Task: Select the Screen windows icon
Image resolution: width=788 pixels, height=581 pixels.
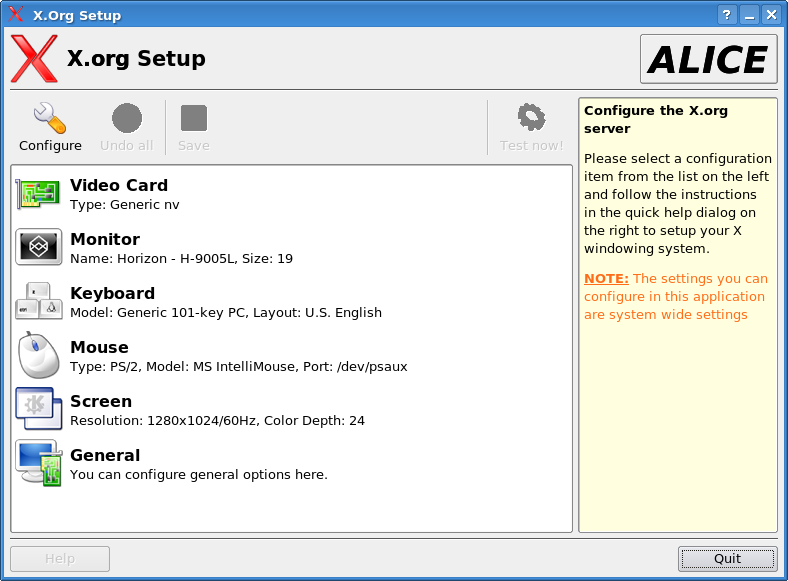Action: 39,409
